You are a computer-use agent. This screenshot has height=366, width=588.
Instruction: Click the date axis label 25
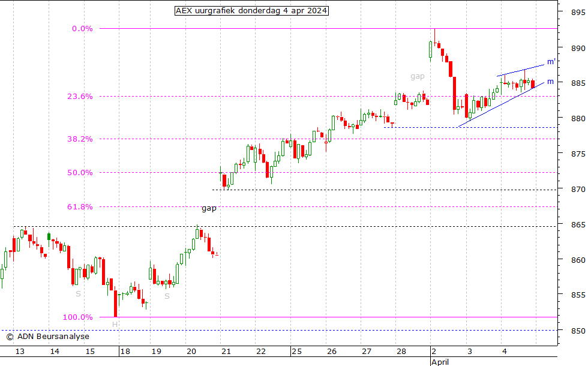click(296, 352)
